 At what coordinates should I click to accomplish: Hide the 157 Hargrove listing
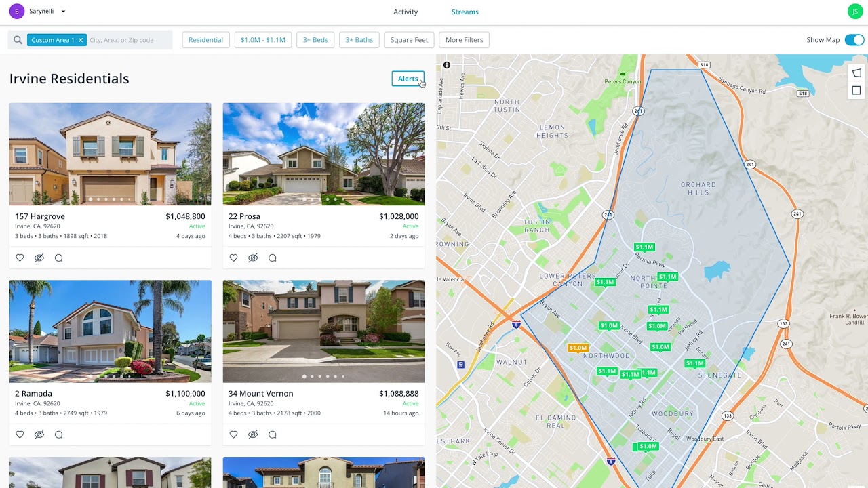39,258
